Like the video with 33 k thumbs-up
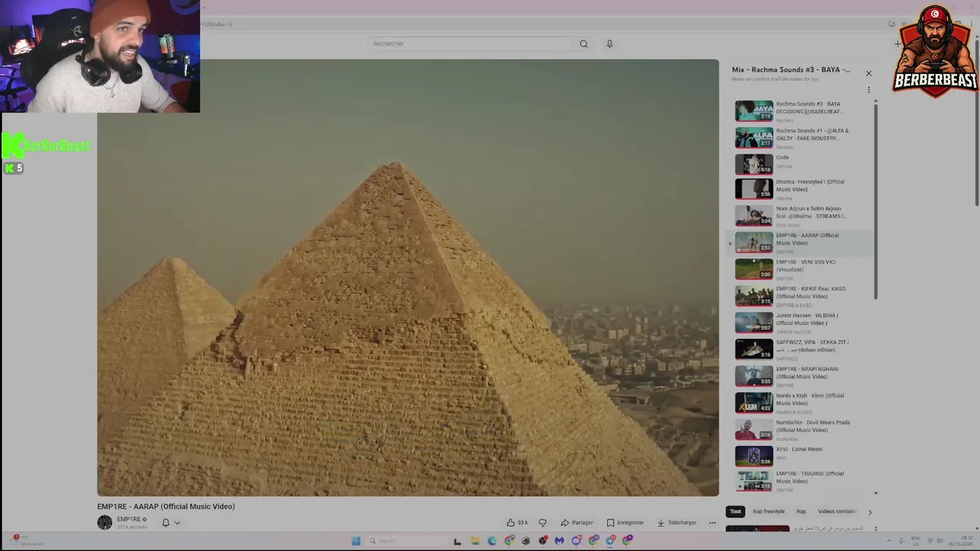The height and width of the screenshot is (551, 980). [x=518, y=523]
